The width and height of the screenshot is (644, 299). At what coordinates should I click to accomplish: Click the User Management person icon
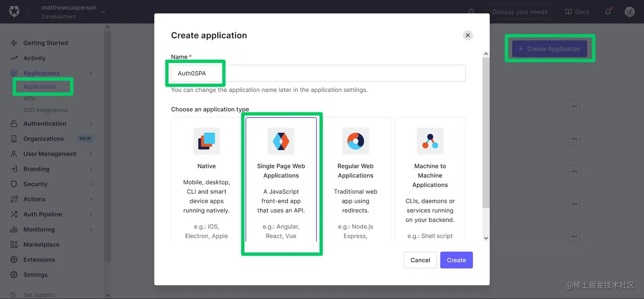[14, 154]
